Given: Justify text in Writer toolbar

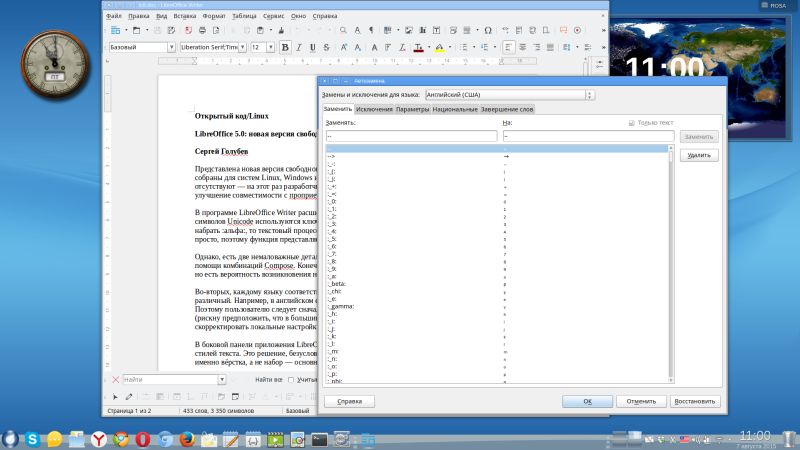Looking at the screenshot, I should [x=550, y=47].
